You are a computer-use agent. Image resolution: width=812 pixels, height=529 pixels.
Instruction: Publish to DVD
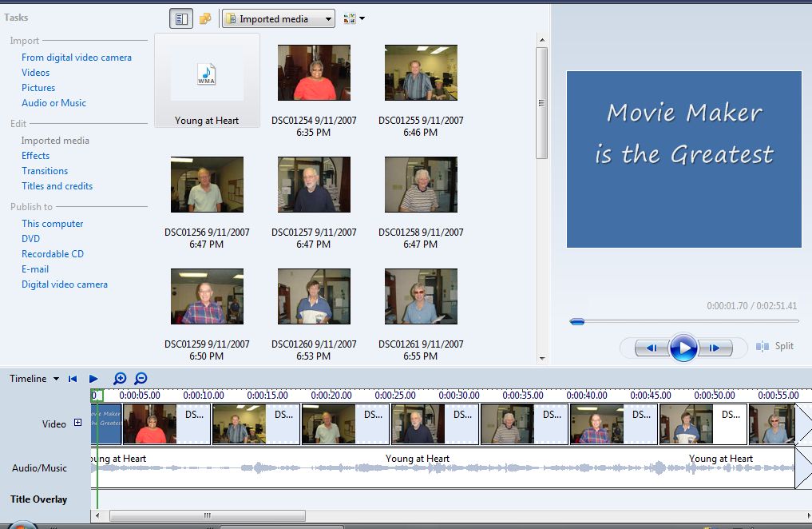click(30, 238)
